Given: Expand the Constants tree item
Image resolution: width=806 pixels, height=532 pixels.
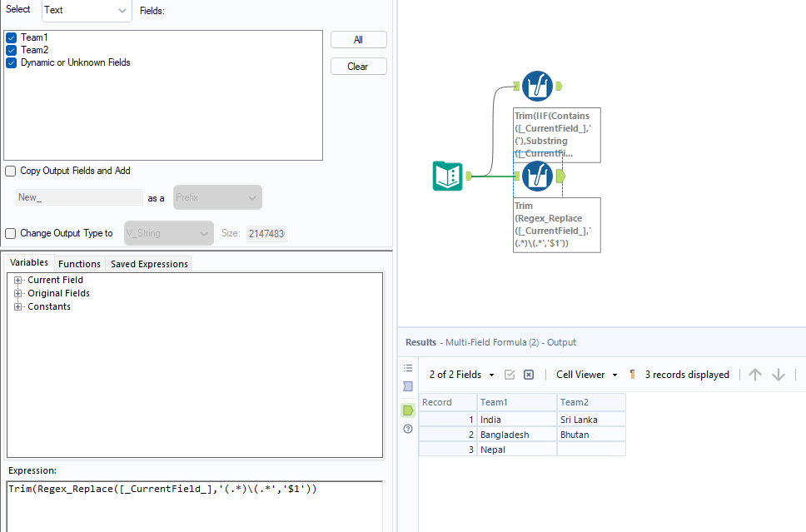Looking at the screenshot, I should [17, 306].
